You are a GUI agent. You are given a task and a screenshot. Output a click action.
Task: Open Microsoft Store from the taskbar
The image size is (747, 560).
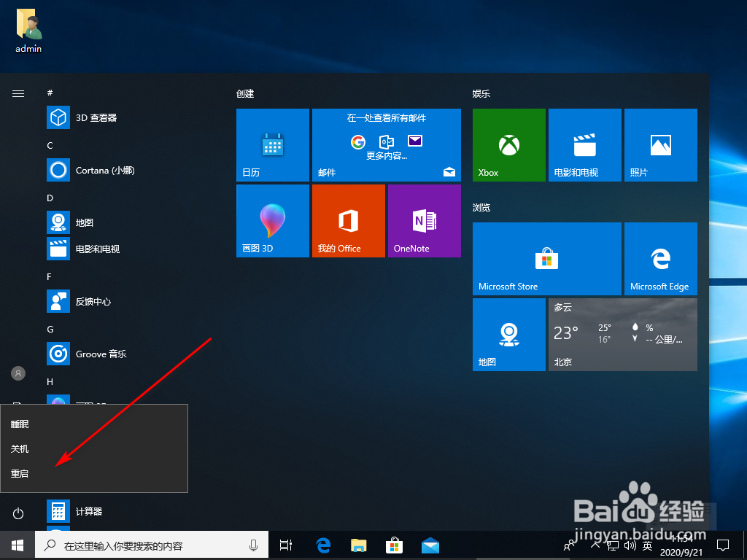coord(395,545)
